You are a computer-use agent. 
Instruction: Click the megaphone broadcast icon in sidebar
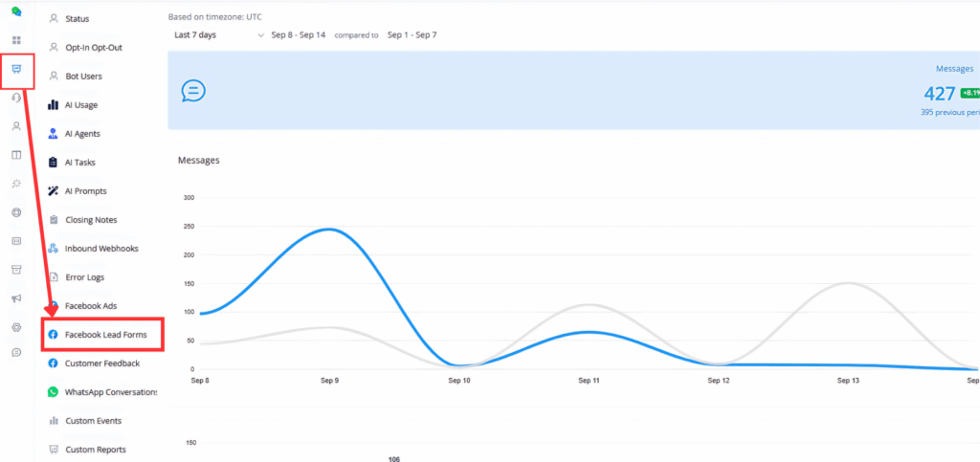coord(15,298)
